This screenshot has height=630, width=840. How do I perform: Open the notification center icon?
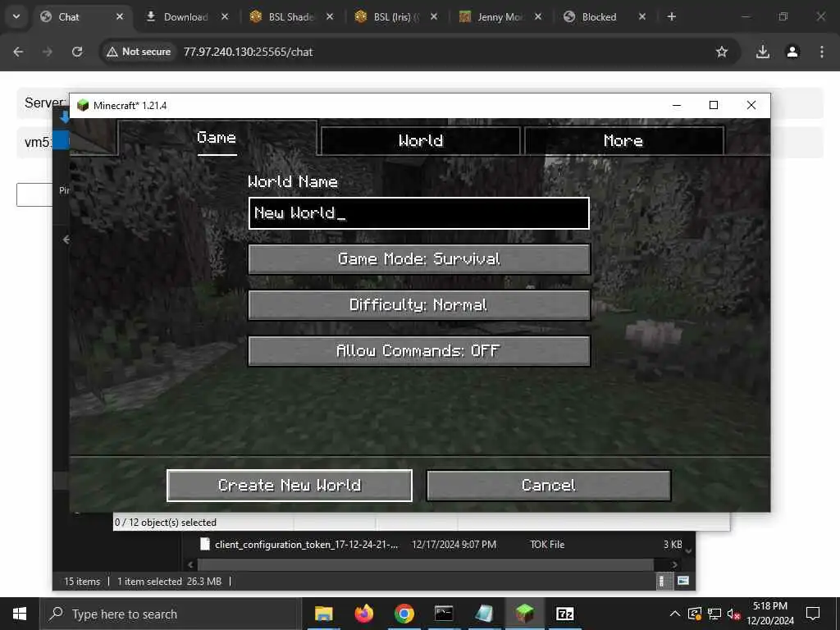tap(813, 614)
